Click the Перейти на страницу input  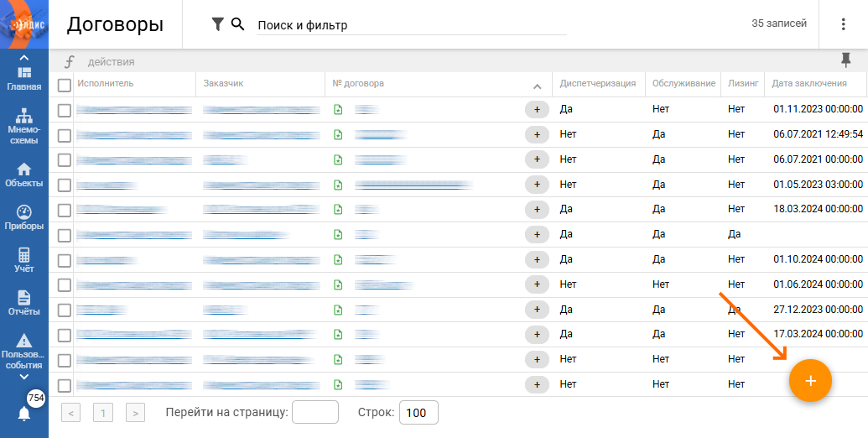coord(315,412)
